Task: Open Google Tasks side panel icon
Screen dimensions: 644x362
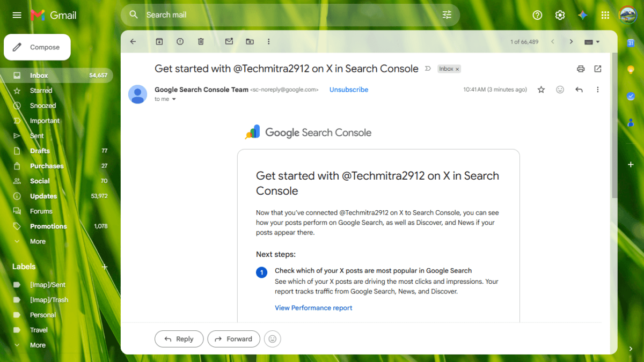Action: point(631,96)
